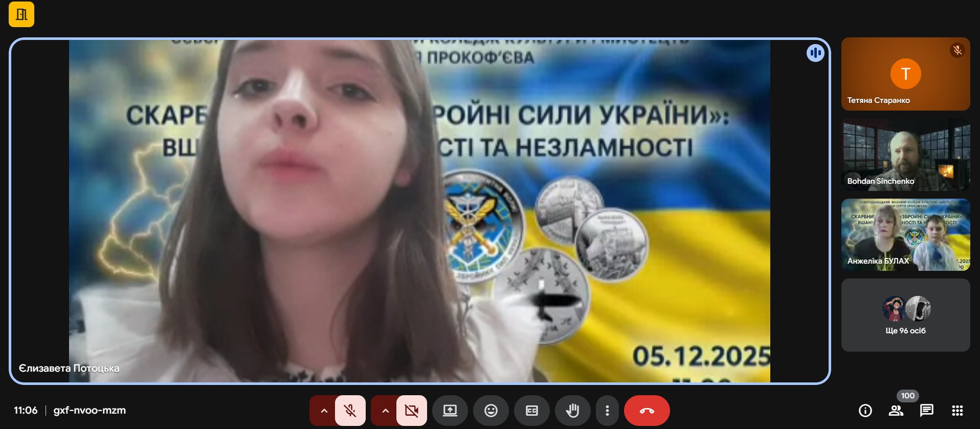Select Анжеліка БУЛАХ video tile
Image resolution: width=980 pixels, height=429 pixels.
(905, 235)
